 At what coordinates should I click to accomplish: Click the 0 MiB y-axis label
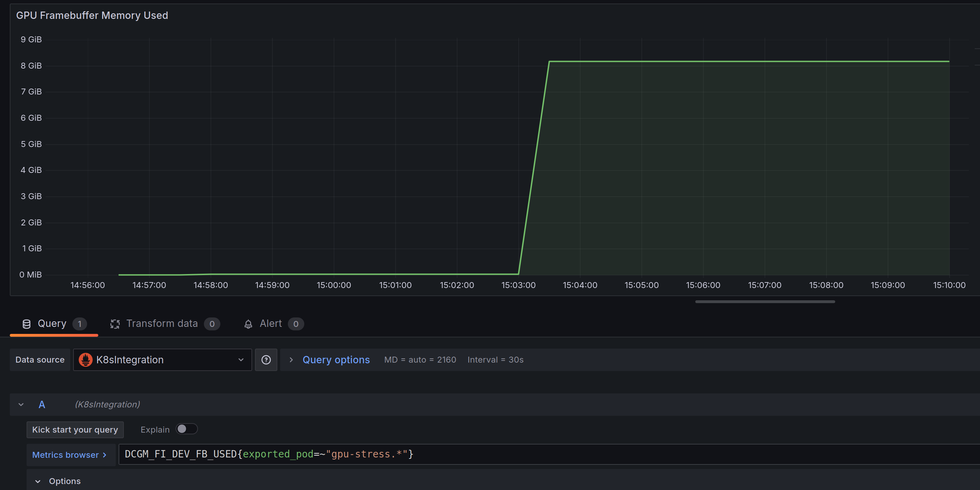click(x=30, y=274)
